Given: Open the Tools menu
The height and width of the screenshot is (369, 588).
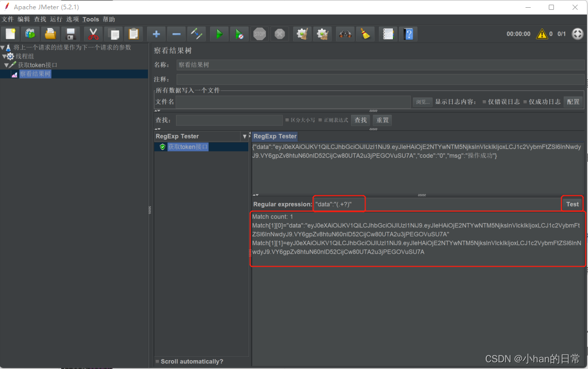Looking at the screenshot, I should [x=91, y=19].
